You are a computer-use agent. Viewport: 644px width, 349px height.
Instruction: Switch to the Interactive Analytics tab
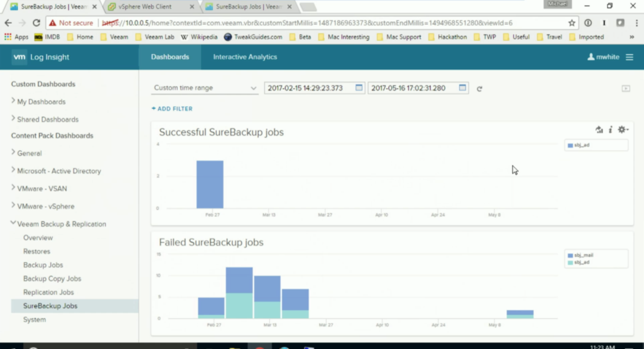point(245,57)
